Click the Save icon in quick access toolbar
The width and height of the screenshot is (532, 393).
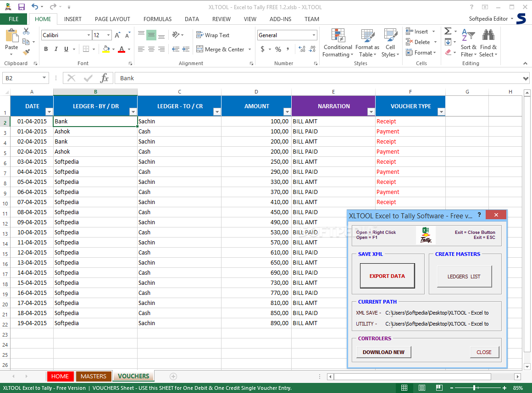pyautogui.click(x=22, y=7)
